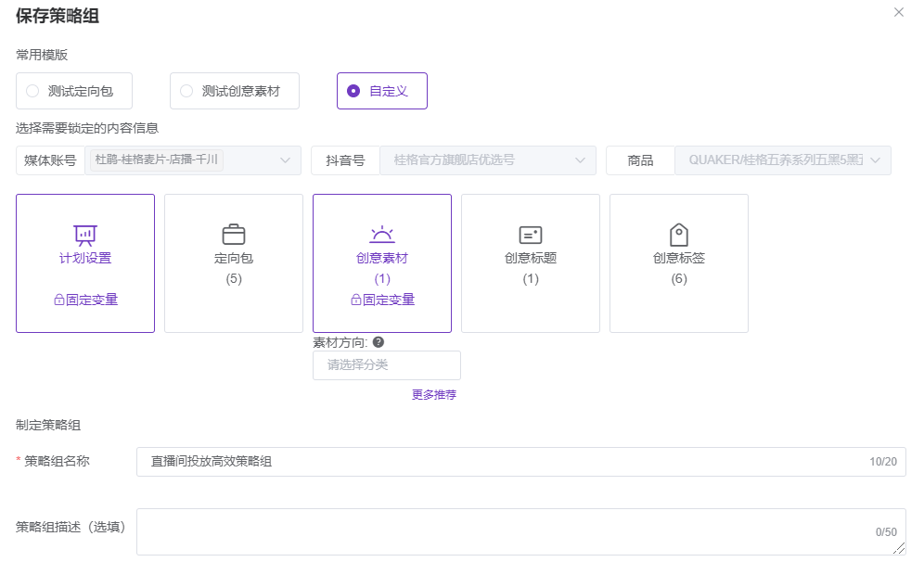The width and height of the screenshot is (924, 562).
Task: Click 固定变量 under 创意素材
Action: (389, 300)
